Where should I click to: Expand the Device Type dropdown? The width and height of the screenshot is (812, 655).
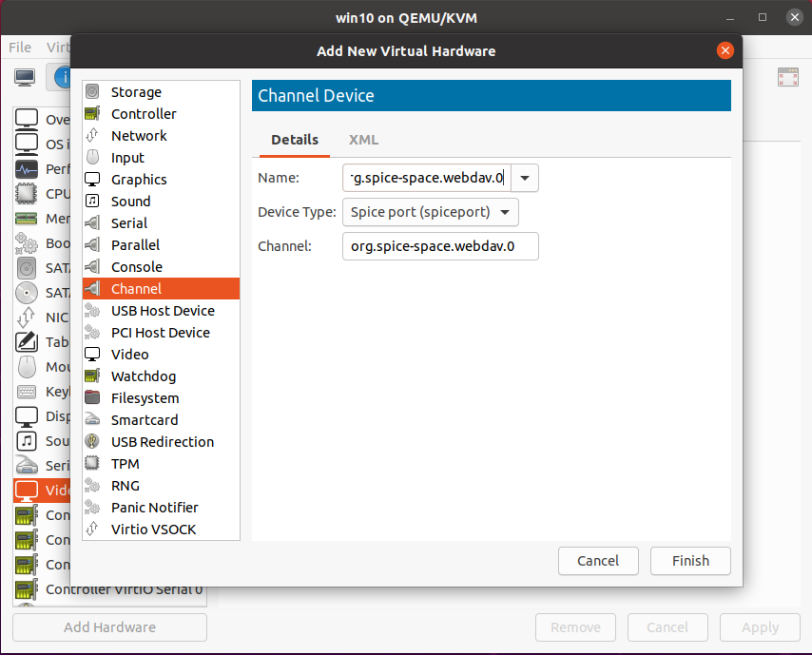pos(431,212)
